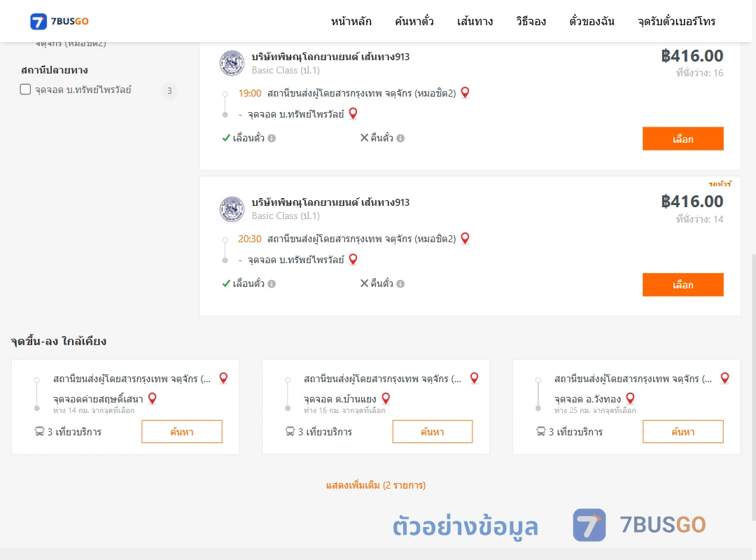Open map pin beside จุดจอด อ.วังทอง
Viewport: 756px width, 560px height.
coord(630,398)
